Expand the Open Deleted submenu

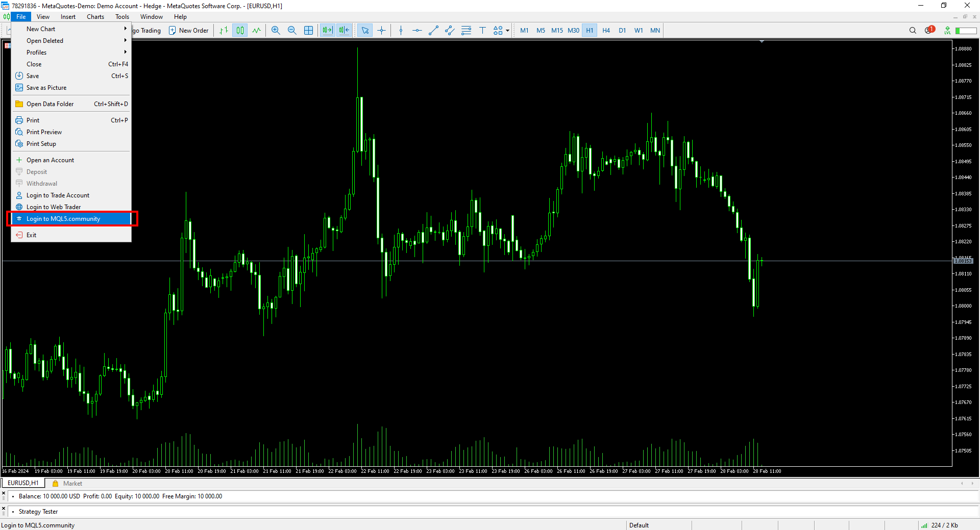point(71,41)
